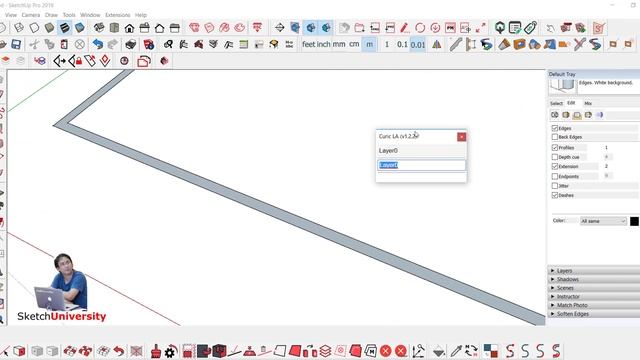This screenshot has height=360, width=640.
Task: Set units to cm button
Action: [x=354, y=44]
